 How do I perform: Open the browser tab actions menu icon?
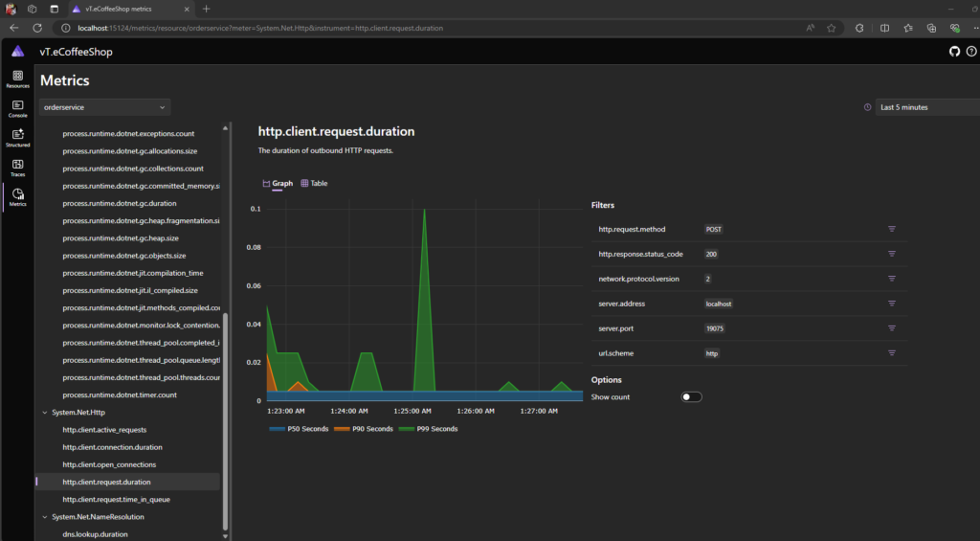[x=54, y=9]
